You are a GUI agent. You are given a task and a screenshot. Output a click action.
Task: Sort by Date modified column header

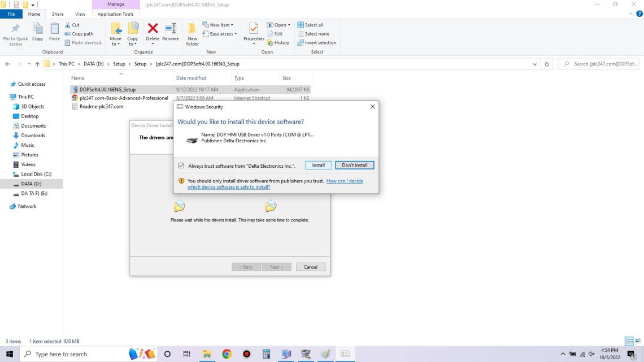coord(191,78)
